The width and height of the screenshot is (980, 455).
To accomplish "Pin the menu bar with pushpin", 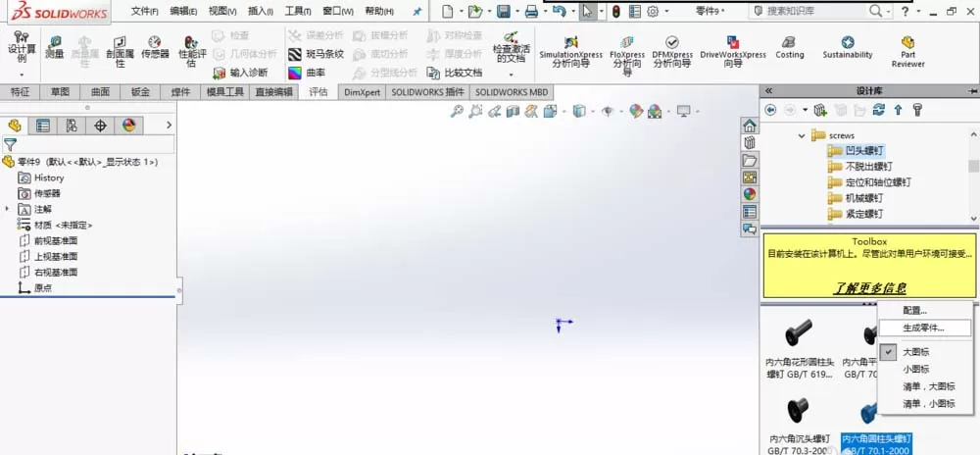I will pyautogui.click(x=416, y=11).
